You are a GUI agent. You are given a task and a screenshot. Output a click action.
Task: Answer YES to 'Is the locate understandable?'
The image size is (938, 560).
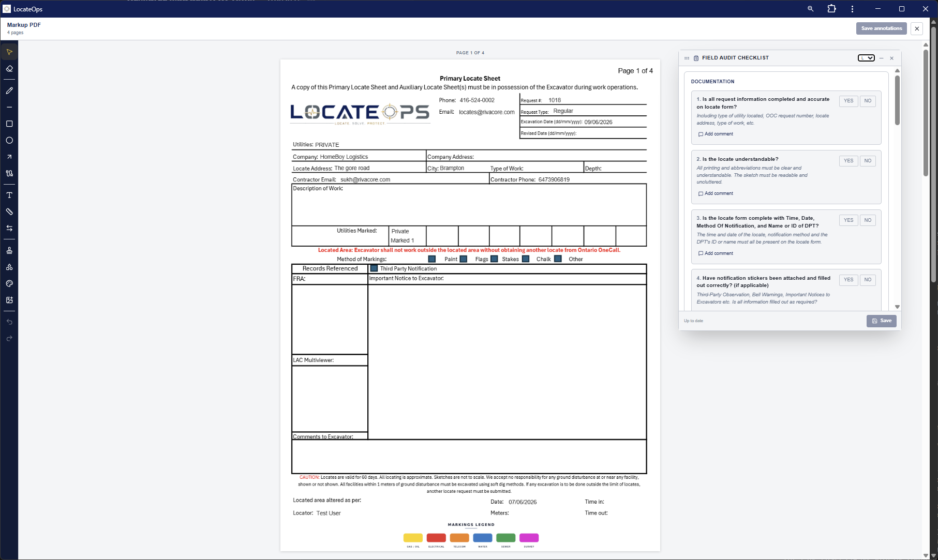tap(848, 161)
